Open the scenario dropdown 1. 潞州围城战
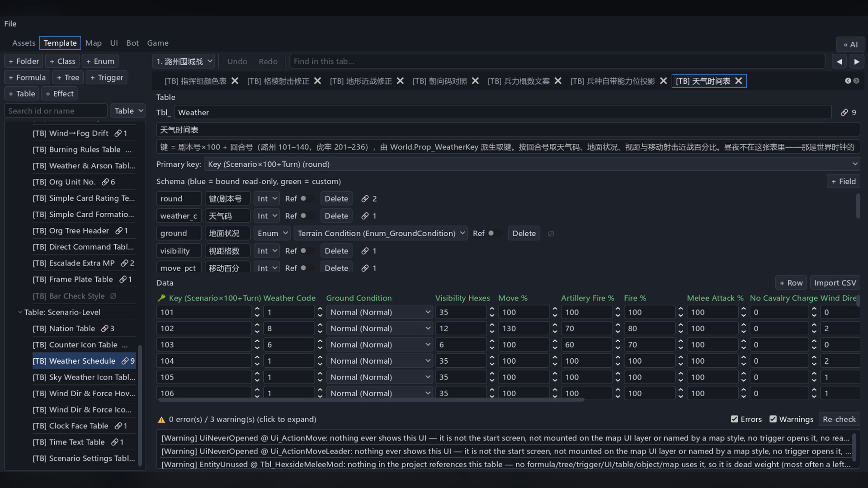868x488 pixels. (x=184, y=61)
